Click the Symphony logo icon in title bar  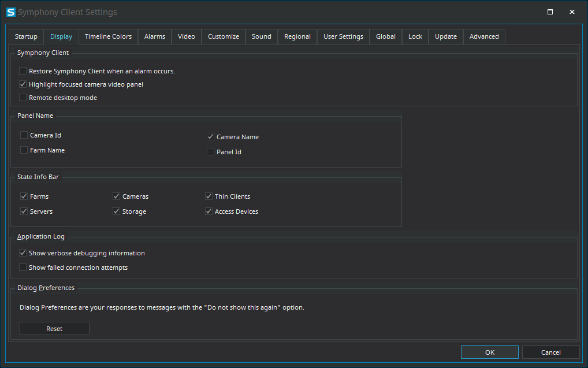[11, 12]
